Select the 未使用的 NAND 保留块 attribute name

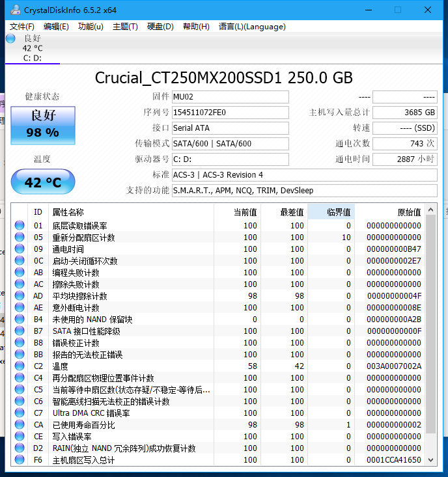pos(92,320)
